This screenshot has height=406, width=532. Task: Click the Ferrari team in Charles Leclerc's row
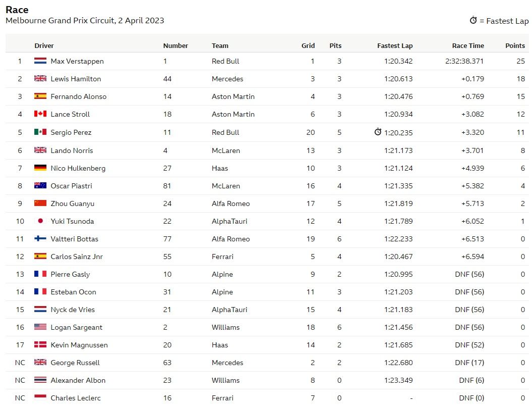pos(223,398)
